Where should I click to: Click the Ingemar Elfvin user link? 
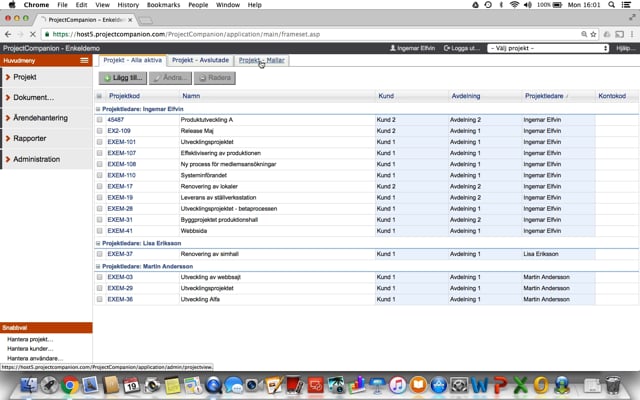[412, 48]
